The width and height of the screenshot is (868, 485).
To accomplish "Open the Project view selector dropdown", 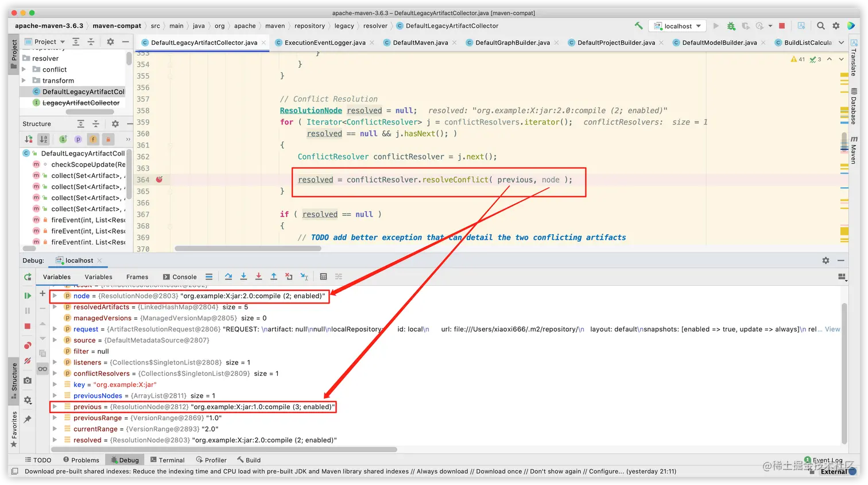I will (x=45, y=42).
